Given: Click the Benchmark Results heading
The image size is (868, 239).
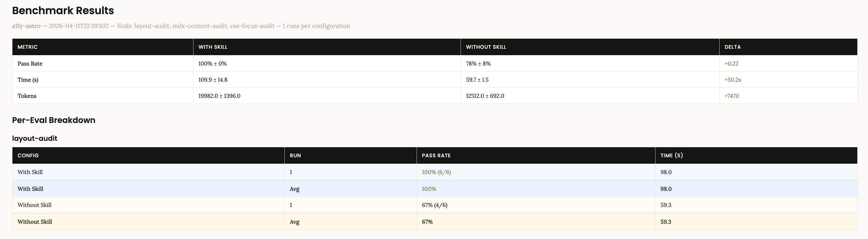Looking at the screenshot, I should click(x=63, y=10).
